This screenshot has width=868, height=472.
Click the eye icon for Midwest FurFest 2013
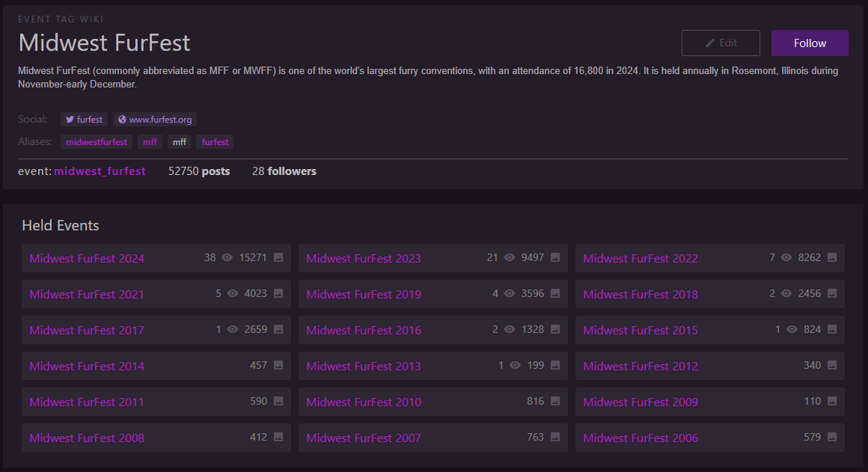coord(515,365)
